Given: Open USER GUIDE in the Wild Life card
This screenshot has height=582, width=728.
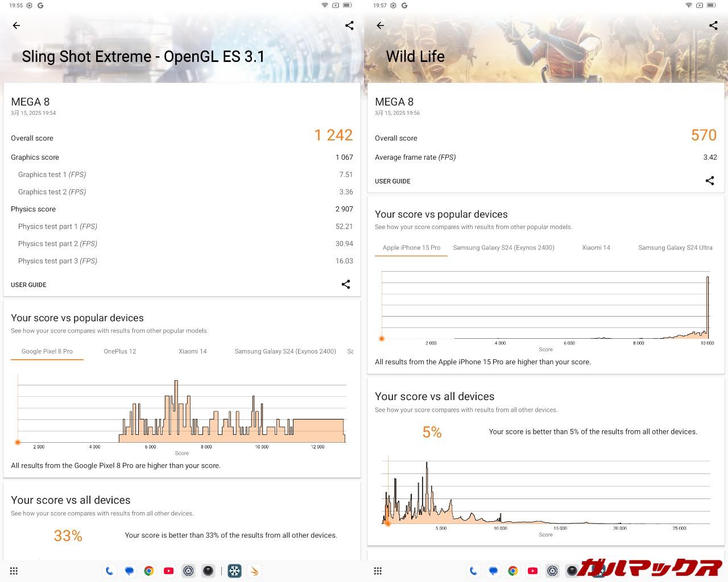Looking at the screenshot, I should coord(392,181).
